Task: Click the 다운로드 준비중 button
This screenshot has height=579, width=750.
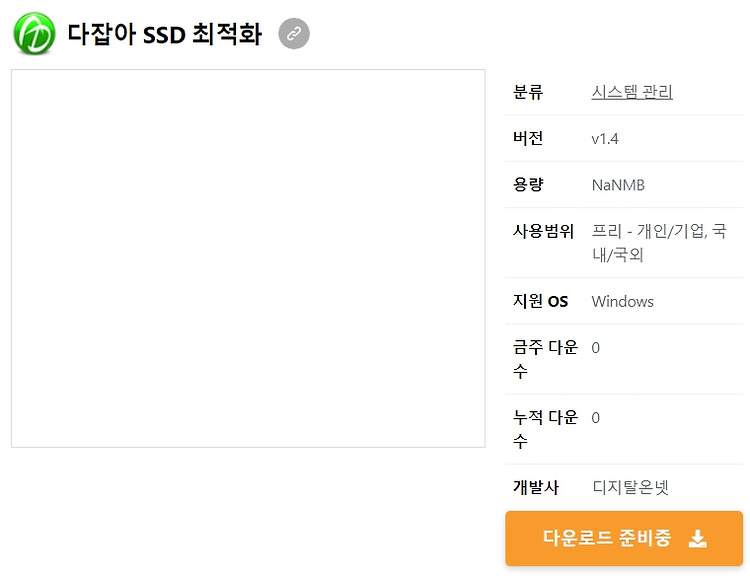Action: click(x=624, y=538)
